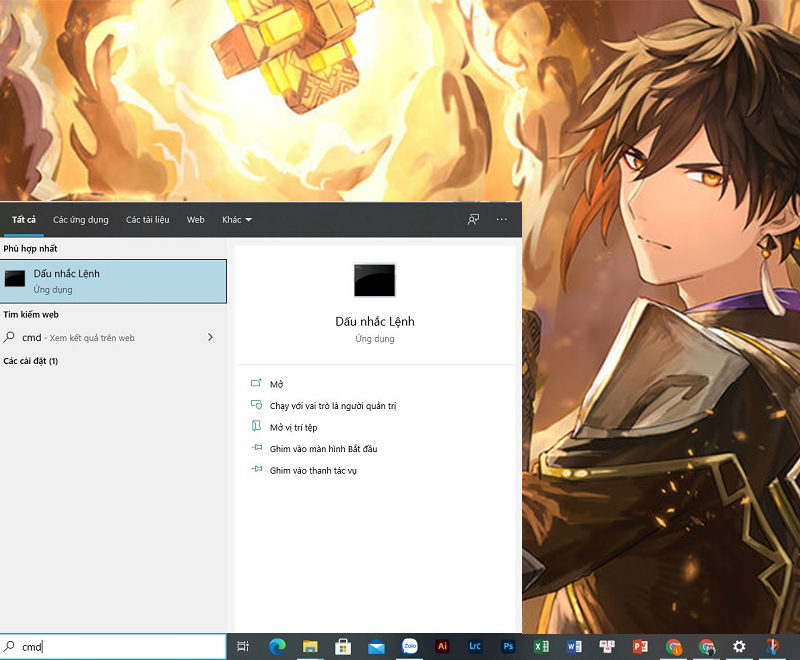Open Word from the taskbar
Screen dimensions: 800x660
574,646
